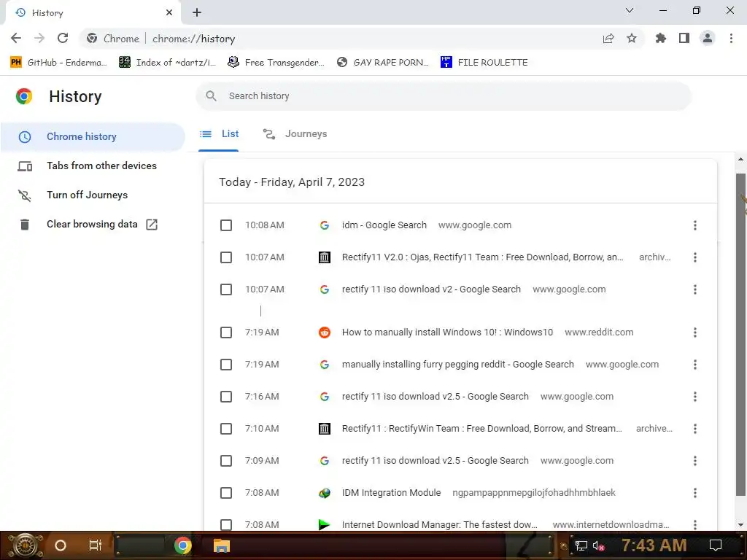This screenshot has height=560, width=747.
Task: Open a new tab with the plus button
Action: tap(197, 12)
